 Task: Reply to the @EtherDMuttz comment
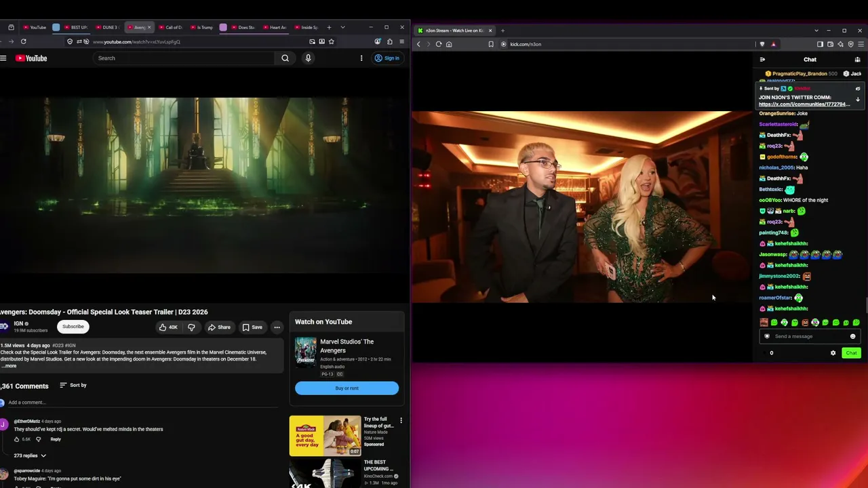[56, 440]
